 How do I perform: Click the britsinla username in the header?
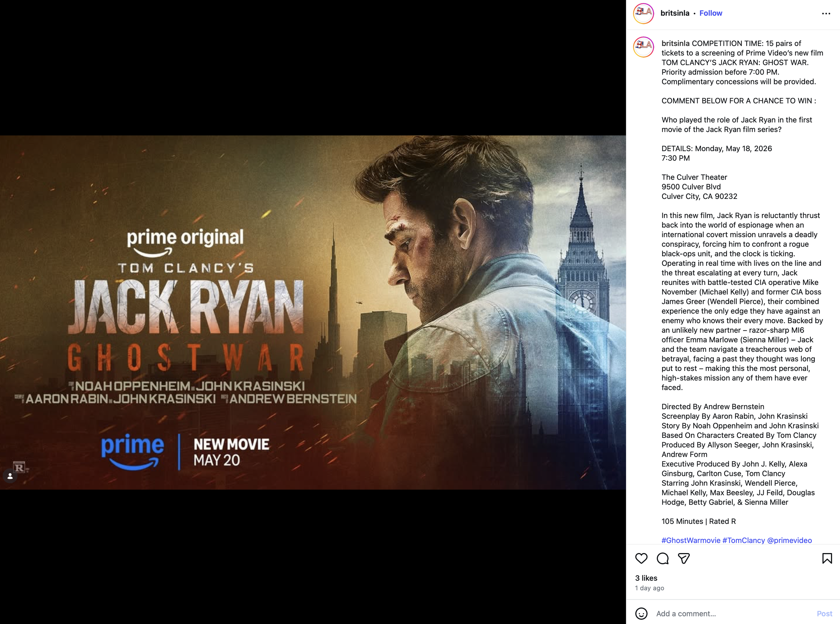[x=675, y=13]
